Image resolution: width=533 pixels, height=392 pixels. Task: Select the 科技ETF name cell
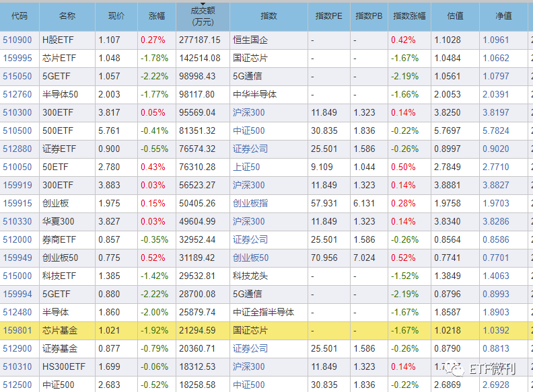pos(67,276)
